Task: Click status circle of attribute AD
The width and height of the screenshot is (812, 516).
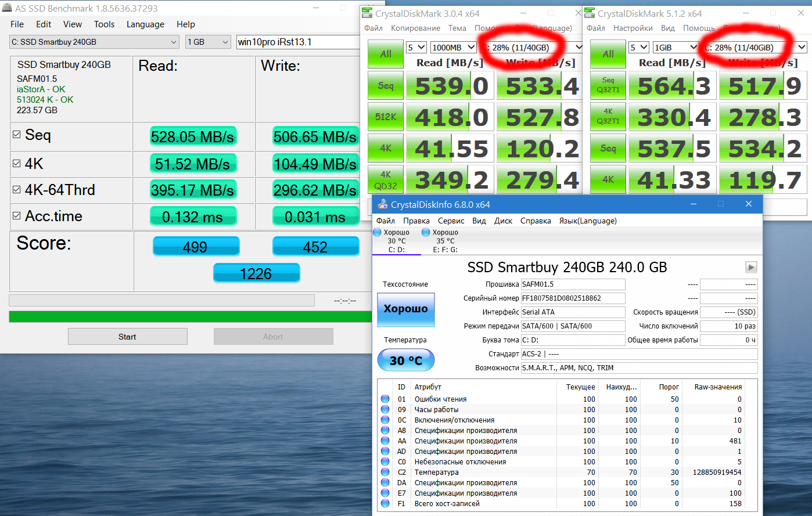Action: 385,452
